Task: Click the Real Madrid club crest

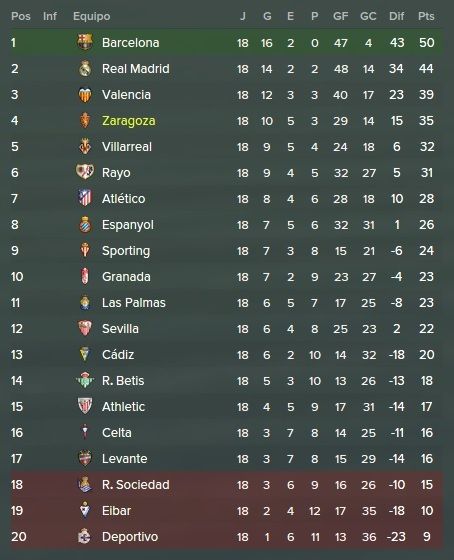Action: coord(85,69)
